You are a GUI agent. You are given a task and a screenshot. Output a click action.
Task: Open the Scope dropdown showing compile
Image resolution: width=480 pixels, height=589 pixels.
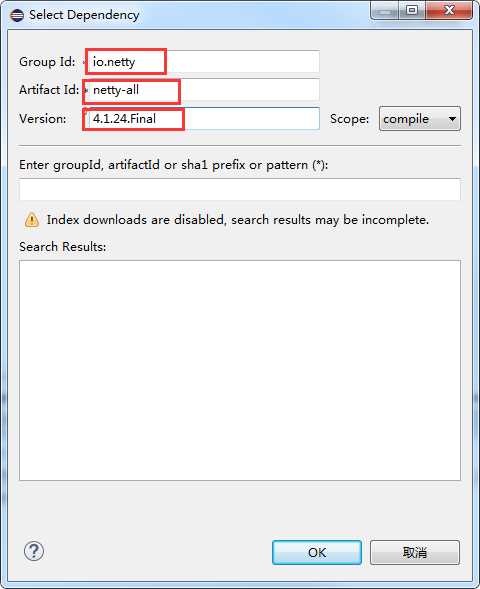tap(420, 119)
